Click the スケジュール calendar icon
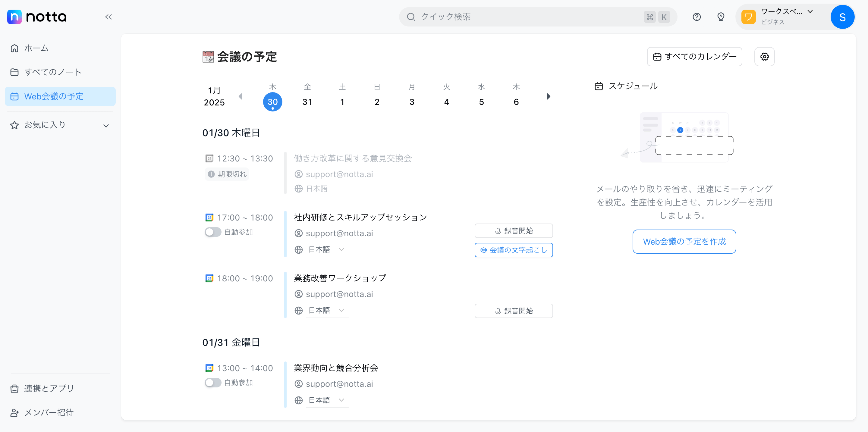 tap(599, 86)
